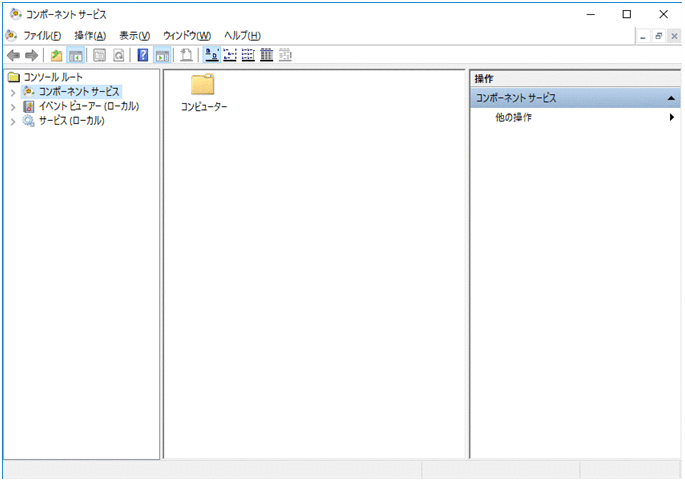Open the ファイル(F) menu
The image size is (685, 483).
coord(42,35)
